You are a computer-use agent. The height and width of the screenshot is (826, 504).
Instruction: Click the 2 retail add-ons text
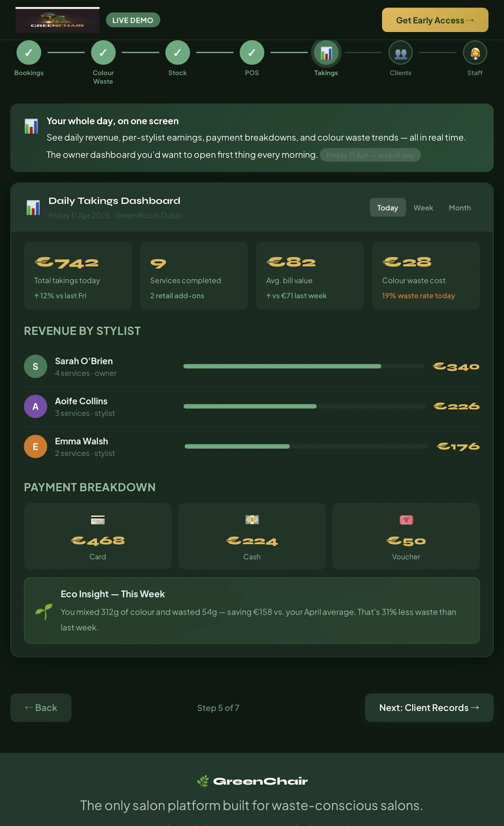pos(177,296)
